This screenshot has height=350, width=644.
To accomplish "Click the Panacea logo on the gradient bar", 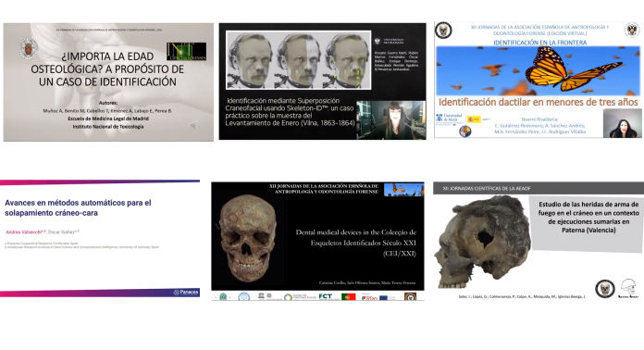I will tap(186, 292).
